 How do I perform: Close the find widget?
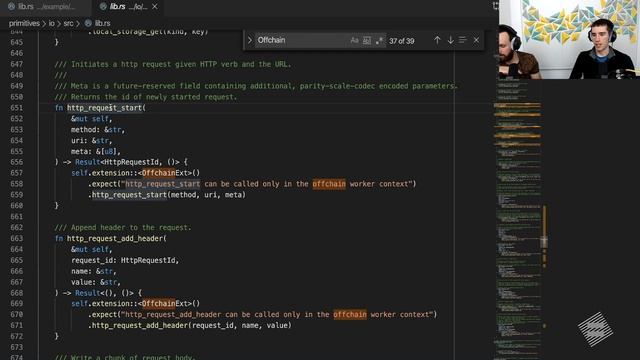click(x=476, y=40)
